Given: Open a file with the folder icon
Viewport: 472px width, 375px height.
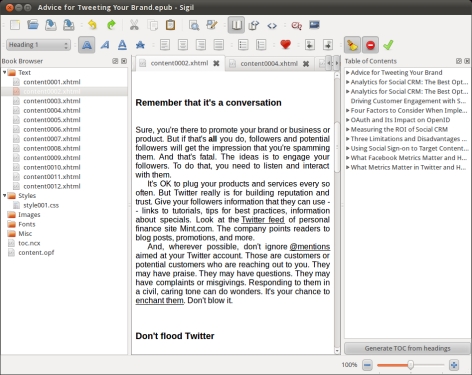Looking at the screenshot, I should pos(33,25).
